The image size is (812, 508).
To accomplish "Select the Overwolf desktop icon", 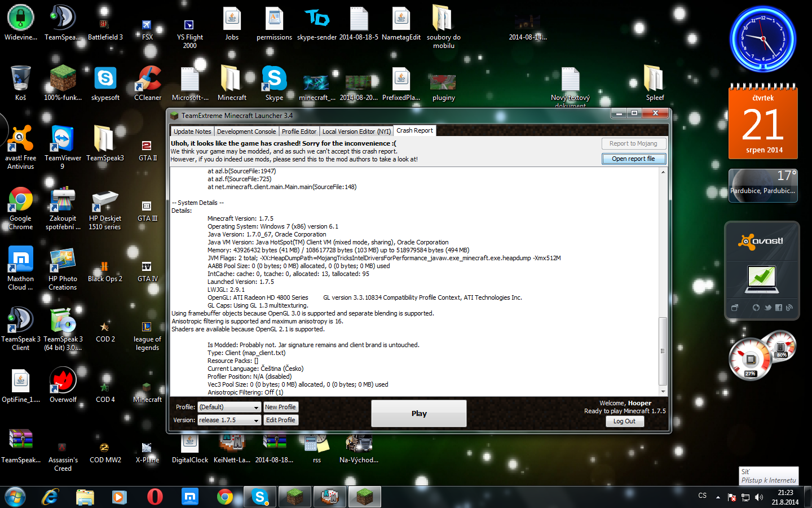I will pyautogui.click(x=63, y=385).
